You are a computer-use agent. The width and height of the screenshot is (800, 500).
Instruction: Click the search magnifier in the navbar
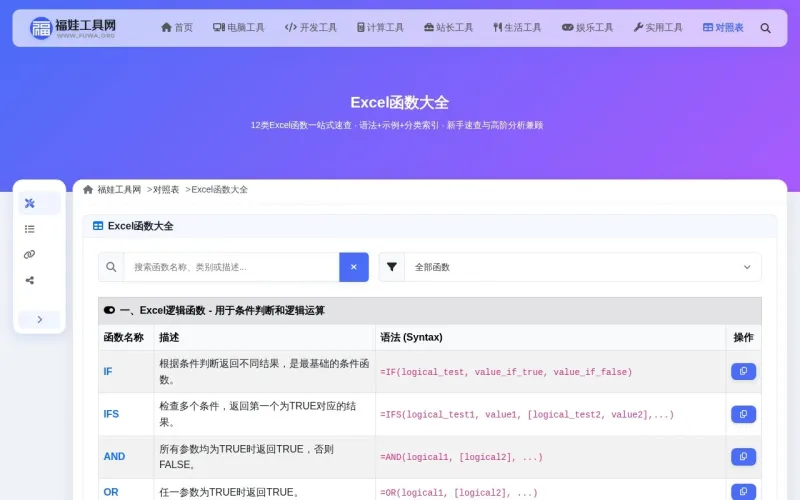[x=765, y=28]
